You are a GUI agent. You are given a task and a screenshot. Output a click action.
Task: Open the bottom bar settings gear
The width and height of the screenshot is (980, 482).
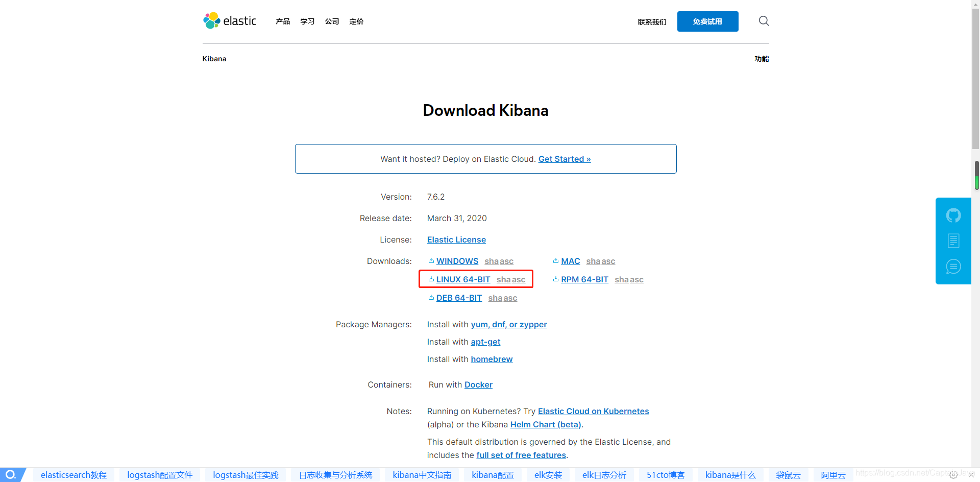[953, 475]
